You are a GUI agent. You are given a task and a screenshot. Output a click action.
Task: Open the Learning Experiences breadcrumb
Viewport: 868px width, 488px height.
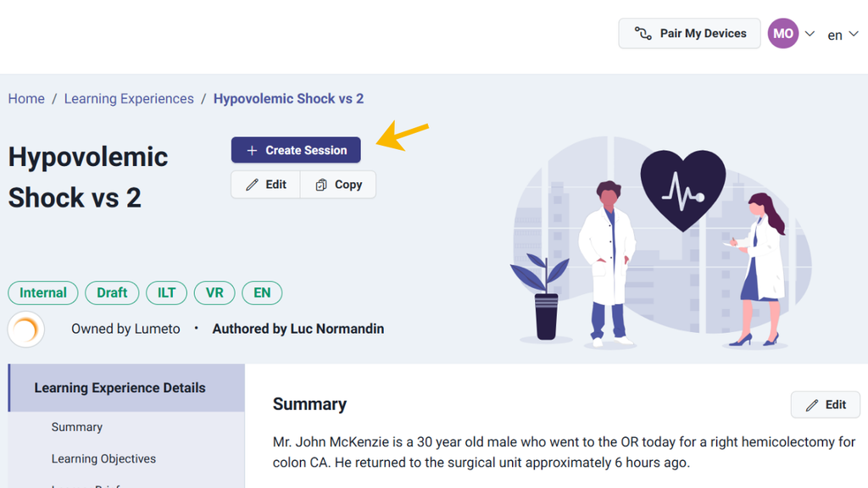click(x=129, y=98)
